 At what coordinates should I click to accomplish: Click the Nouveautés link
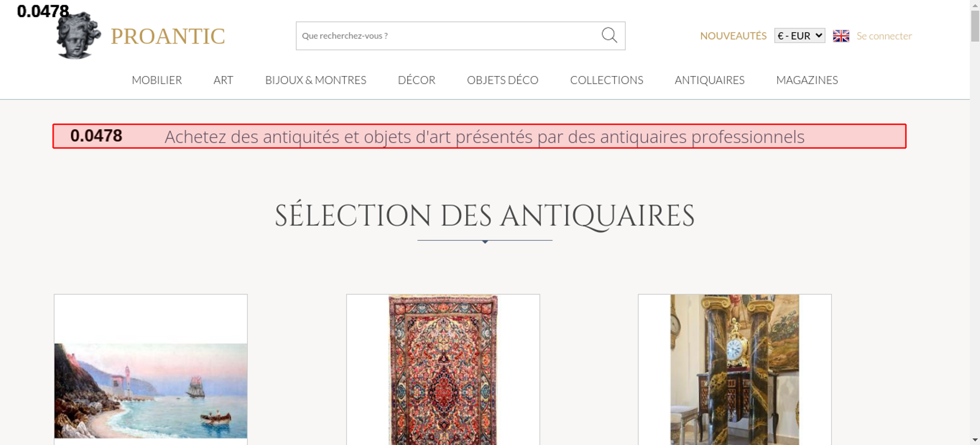733,36
